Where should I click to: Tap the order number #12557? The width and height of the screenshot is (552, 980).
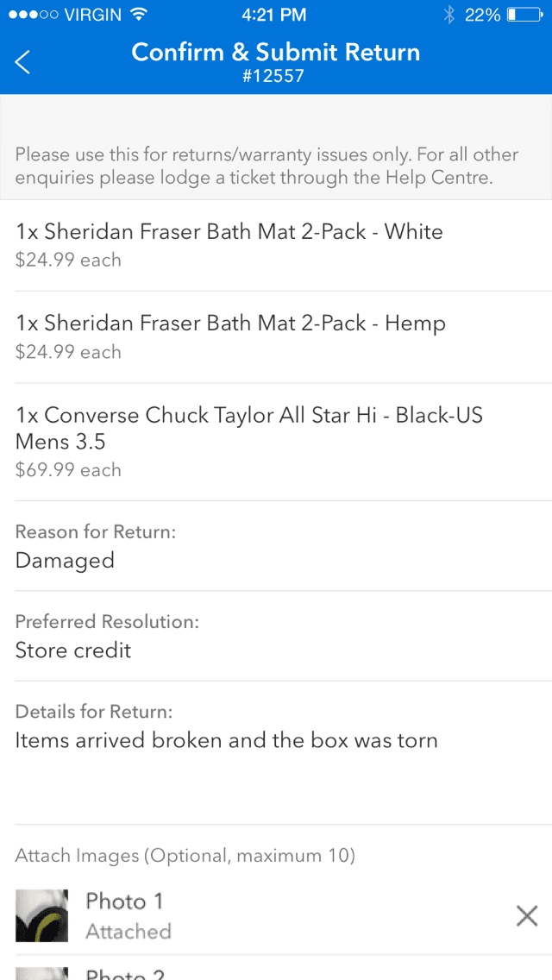pyautogui.click(x=275, y=76)
